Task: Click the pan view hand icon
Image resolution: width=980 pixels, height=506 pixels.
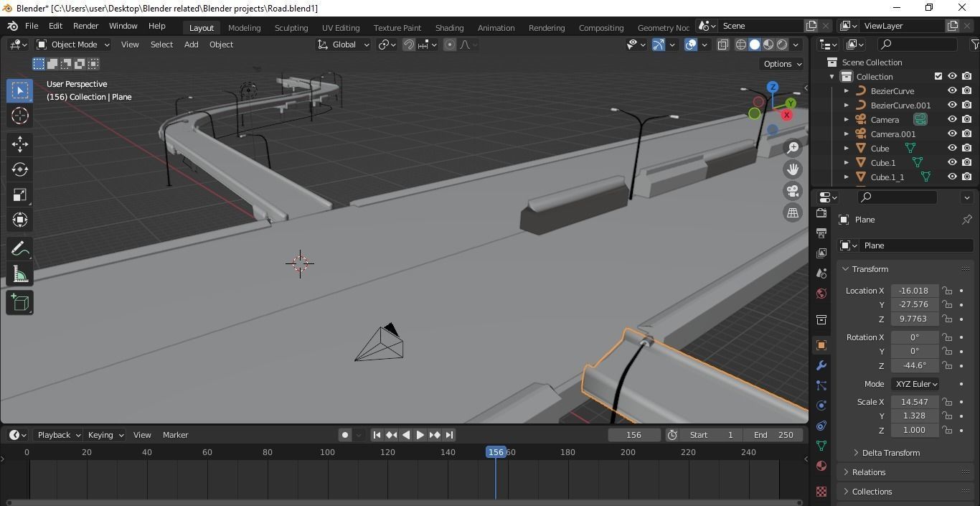Action: pos(793,169)
